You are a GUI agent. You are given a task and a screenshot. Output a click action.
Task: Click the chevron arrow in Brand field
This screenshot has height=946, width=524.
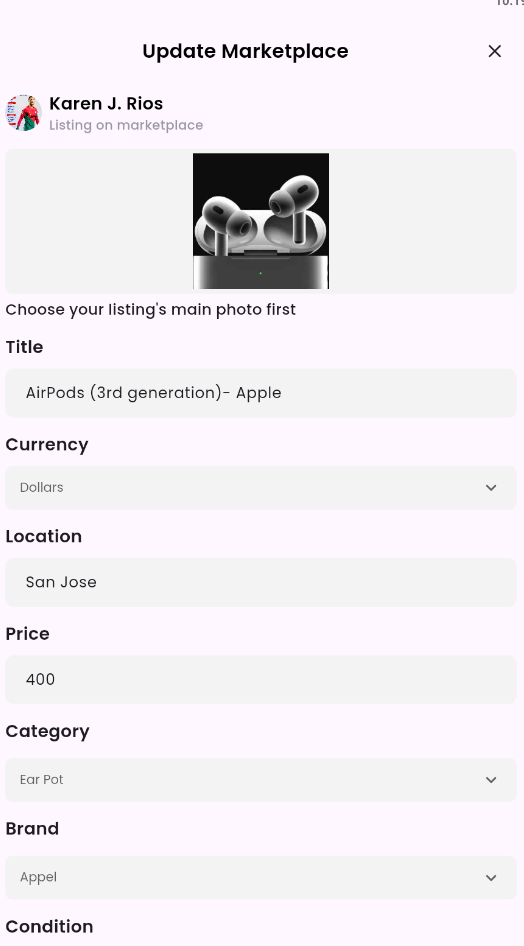coord(491,877)
